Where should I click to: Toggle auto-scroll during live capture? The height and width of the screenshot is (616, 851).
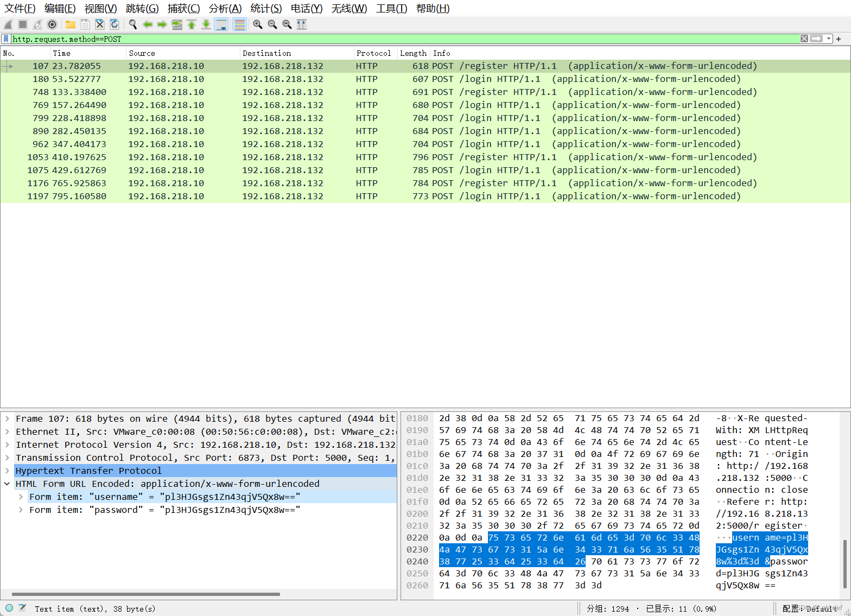pos(221,24)
